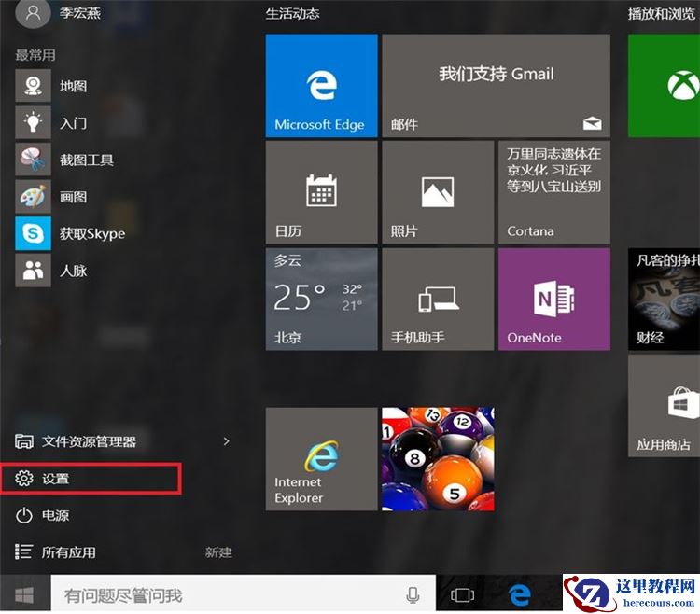Open Edge from the taskbar
The width and height of the screenshot is (700, 614).
(520, 595)
